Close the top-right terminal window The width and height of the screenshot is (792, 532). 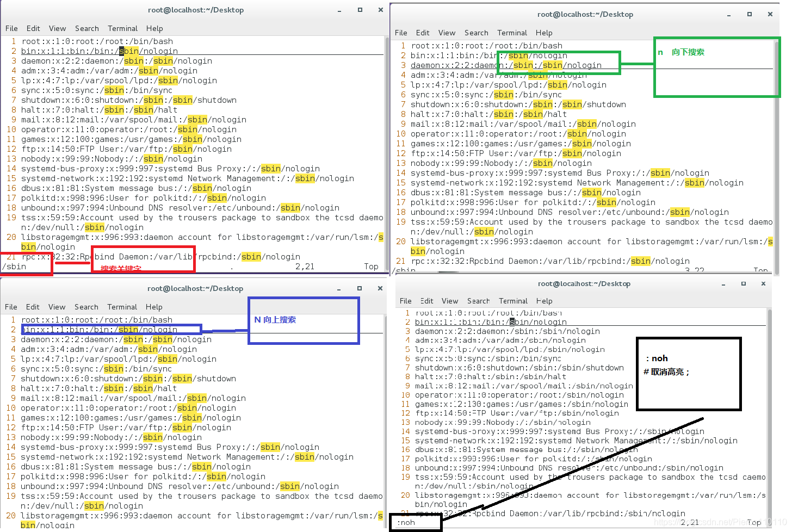(x=770, y=14)
